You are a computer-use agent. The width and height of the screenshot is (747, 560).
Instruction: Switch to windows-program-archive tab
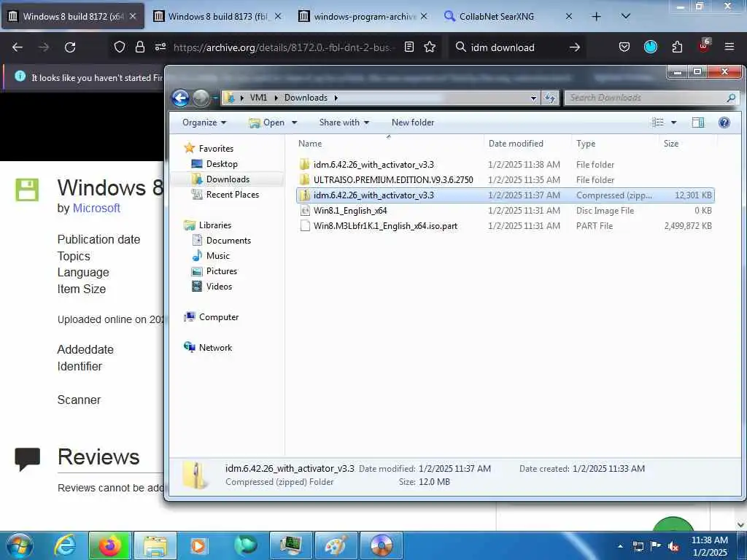coord(363,16)
